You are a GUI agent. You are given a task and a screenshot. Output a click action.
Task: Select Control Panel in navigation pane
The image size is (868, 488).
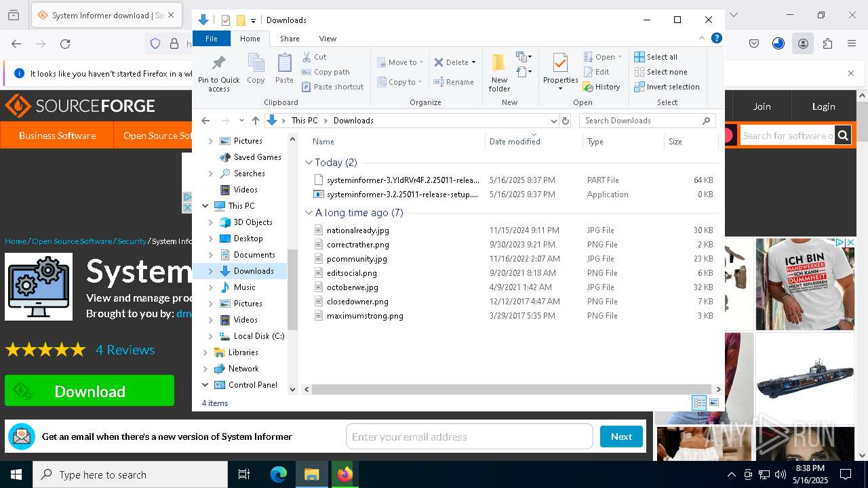click(252, 385)
